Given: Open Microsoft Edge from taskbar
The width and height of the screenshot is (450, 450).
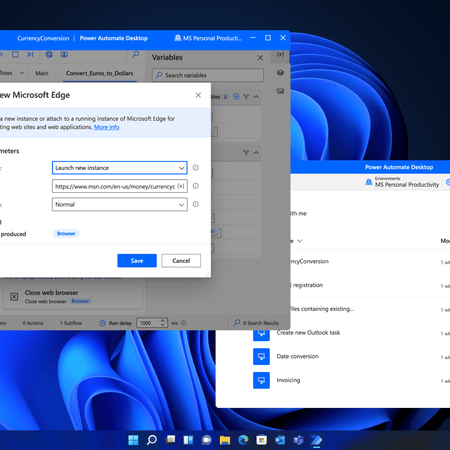Looking at the screenshot, I should pyautogui.click(x=243, y=440).
